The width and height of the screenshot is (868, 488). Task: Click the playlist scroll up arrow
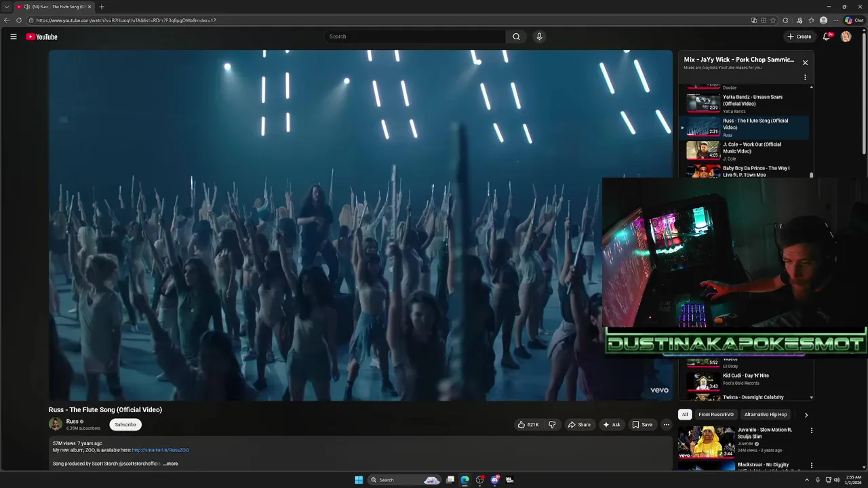[x=811, y=87]
